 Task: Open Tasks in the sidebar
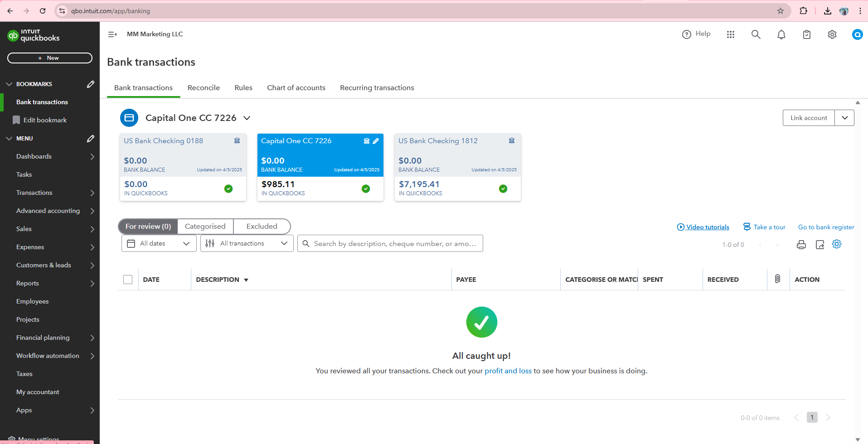coord(24,174)
